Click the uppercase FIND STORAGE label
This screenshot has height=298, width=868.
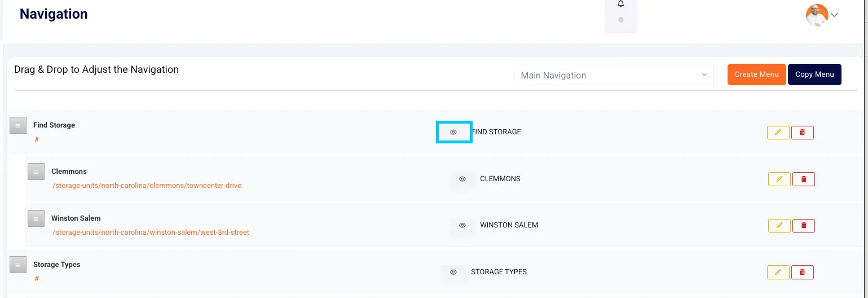[x=496, y=132]
